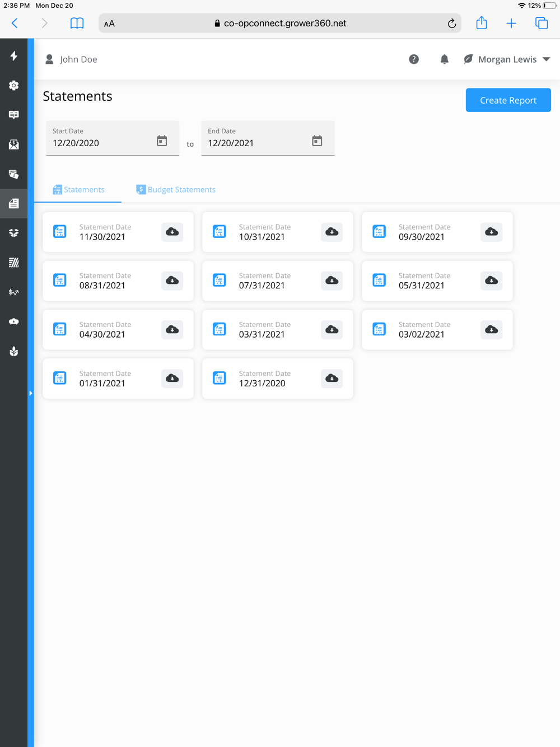Open End Date calendar picker
Viewport: 560px width, 747px height.
[317, 141]
